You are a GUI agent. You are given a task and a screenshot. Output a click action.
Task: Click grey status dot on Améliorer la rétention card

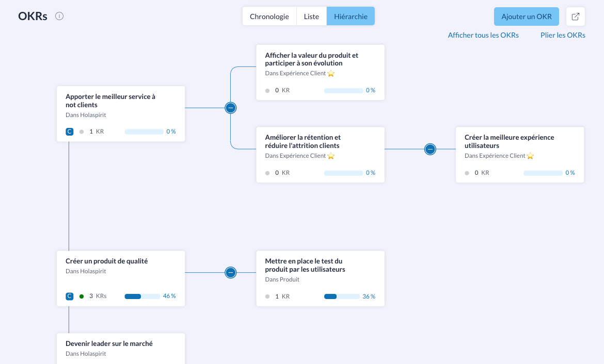pos(267,173)
